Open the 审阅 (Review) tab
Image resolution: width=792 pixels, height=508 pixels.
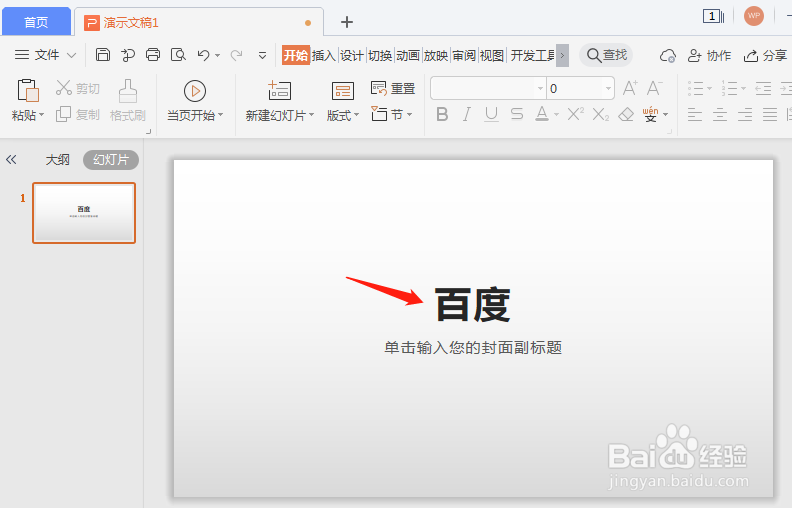click(x=464, y=55)
